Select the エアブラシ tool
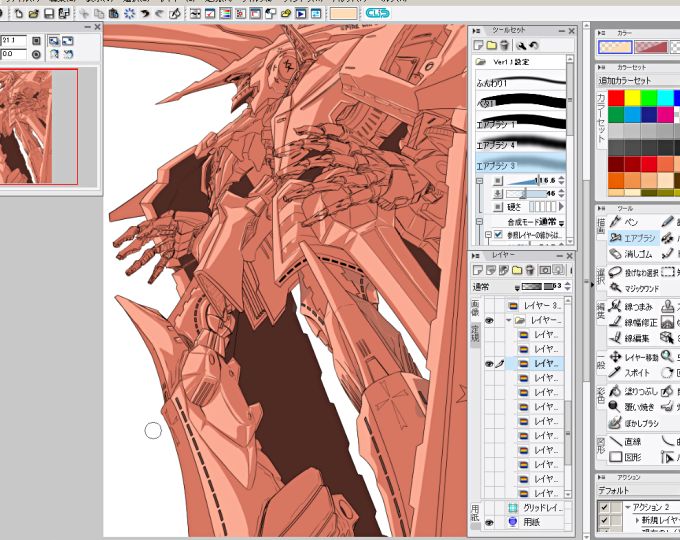Image resolution: width=680 pixels, height=540 pixels. pyautogui.click(x=633, y=238)
